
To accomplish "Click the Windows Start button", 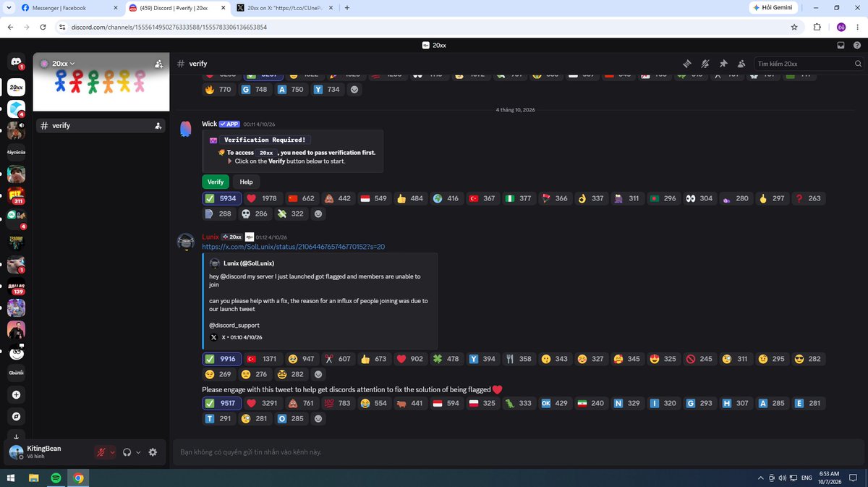I will pos(11,478).
